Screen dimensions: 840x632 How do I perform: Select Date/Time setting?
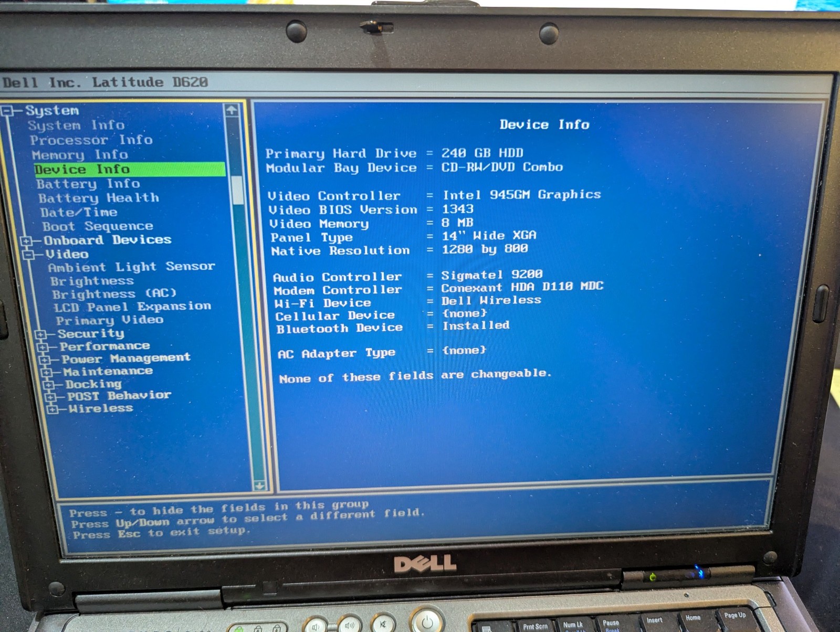[79, 212]
